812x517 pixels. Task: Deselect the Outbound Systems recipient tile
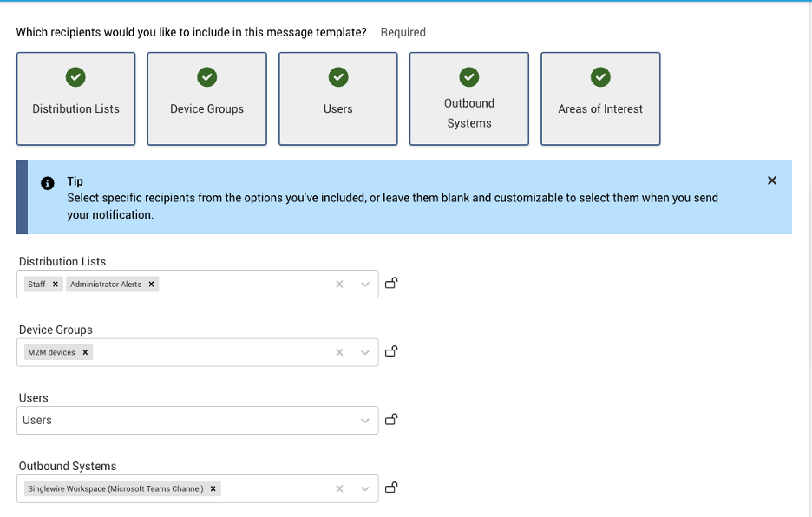pyautogui.click(x=469, y=98)
